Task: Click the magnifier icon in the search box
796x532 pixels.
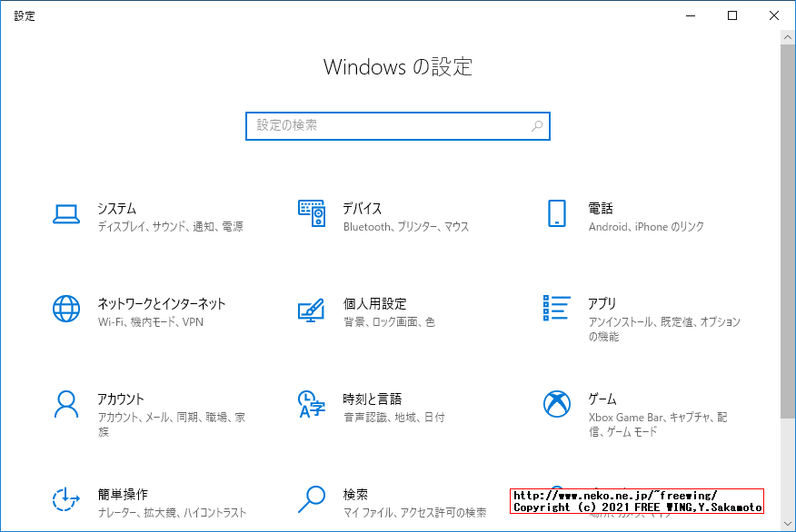Action: click(x=537, y=126)
